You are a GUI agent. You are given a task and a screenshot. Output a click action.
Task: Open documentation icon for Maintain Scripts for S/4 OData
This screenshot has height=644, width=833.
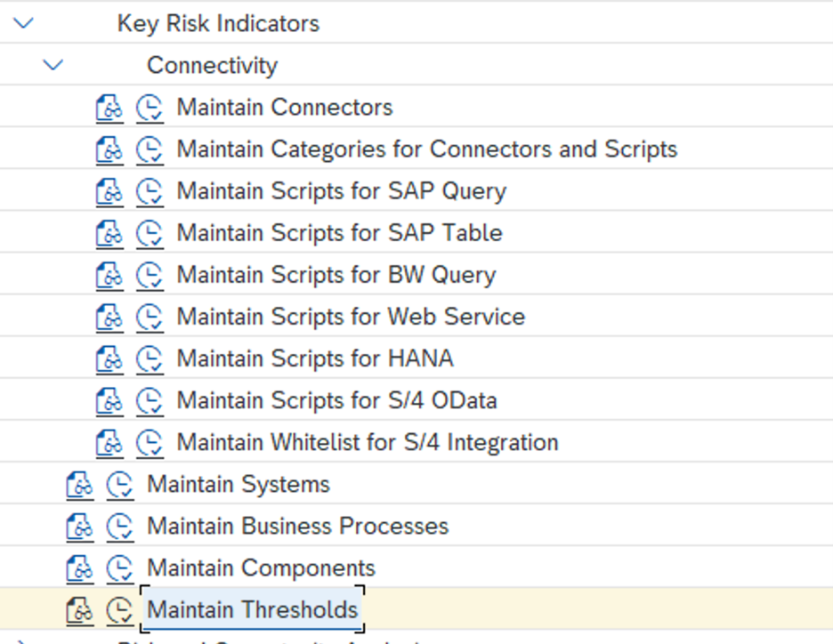pyautogui.click(x=109, y=400)
